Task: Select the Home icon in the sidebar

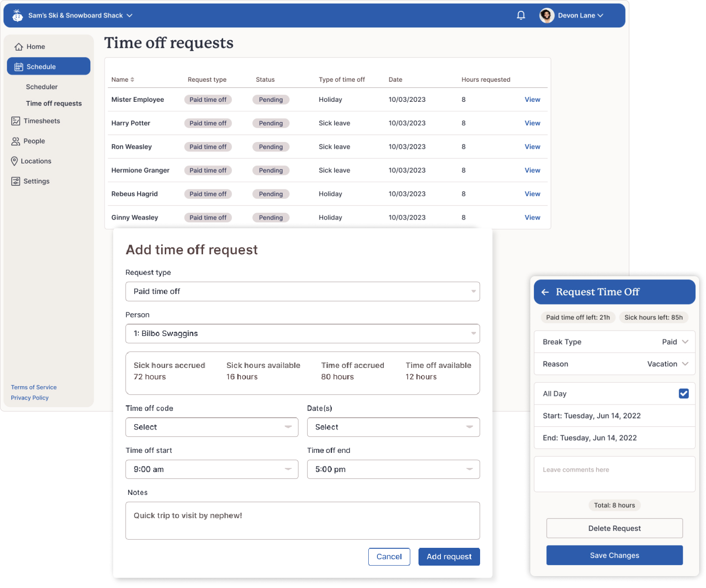Action: point(19,46)
